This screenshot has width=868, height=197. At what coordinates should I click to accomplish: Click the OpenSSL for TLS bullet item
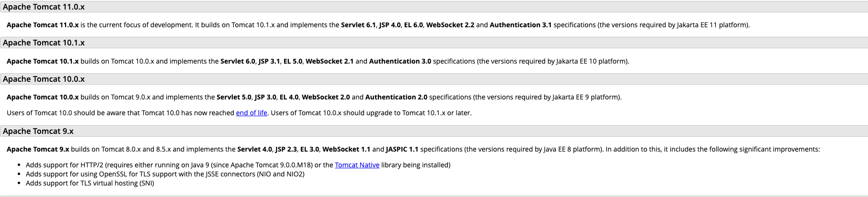(x=165, y=174)
